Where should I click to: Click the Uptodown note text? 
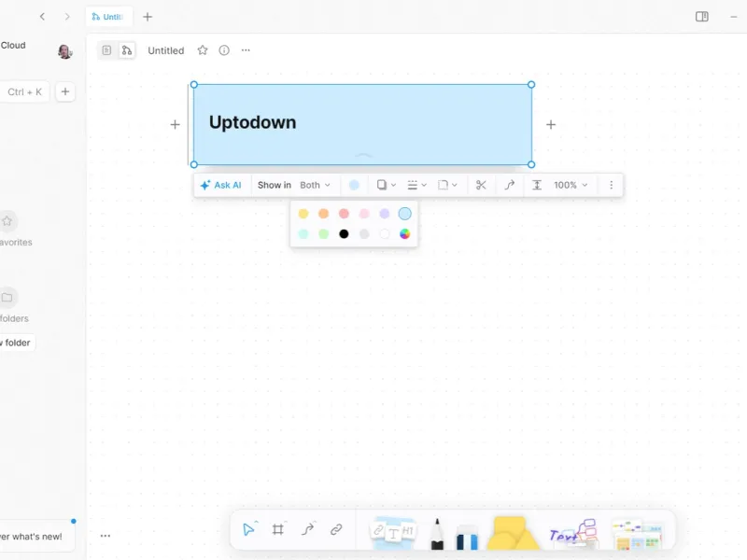[252, 122]
